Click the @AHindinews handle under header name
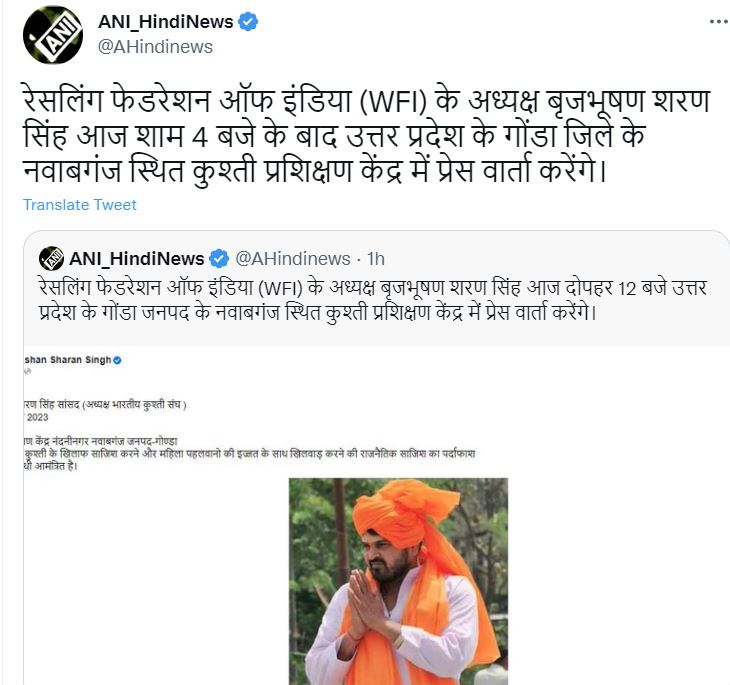The width and height of the screenshot is (730, 685). [x=155, y=47]
